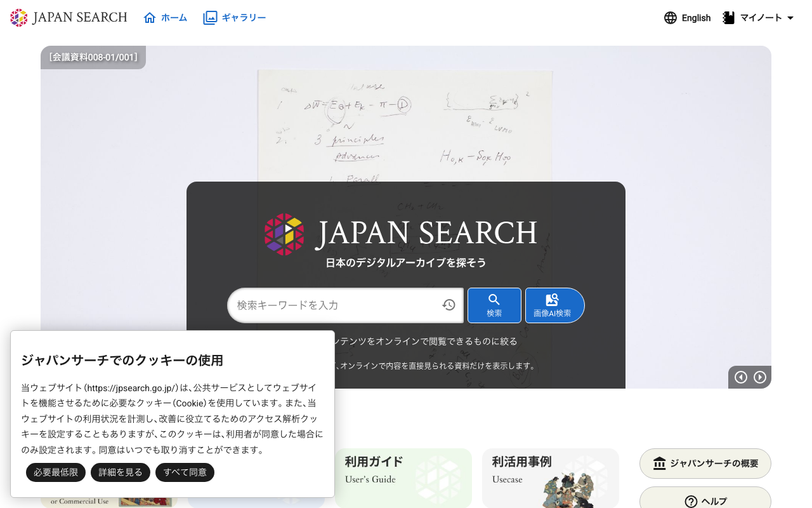Image resolution: width=812 pixels, height=508 pixels.
Task: Open search history via the clock icon
Action: click(449, 305)
